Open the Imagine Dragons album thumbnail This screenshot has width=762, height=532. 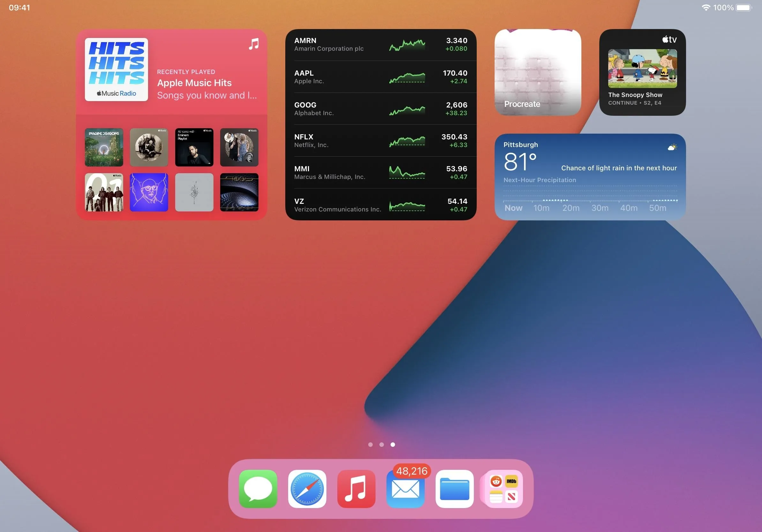104,147
